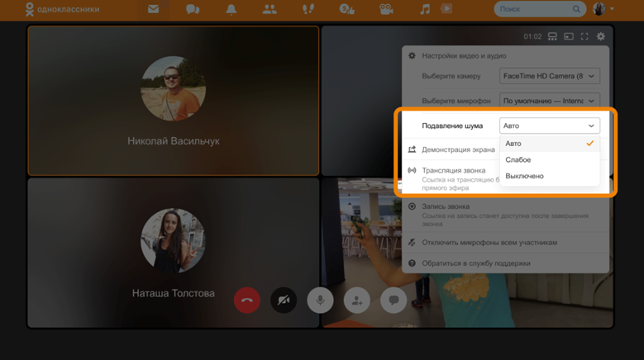
Task: Open the guests footprints icon
Action: [308, 9]
